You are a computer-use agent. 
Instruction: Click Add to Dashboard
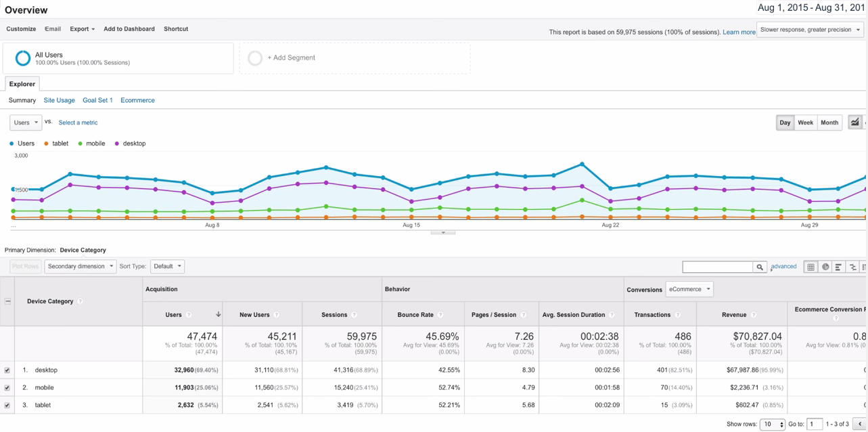129,29
